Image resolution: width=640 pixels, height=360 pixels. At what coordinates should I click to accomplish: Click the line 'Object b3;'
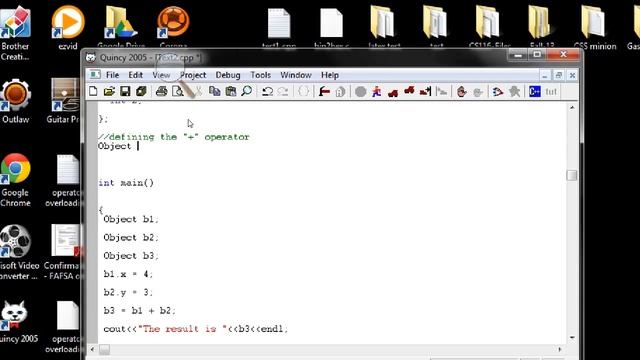point(131,256)
